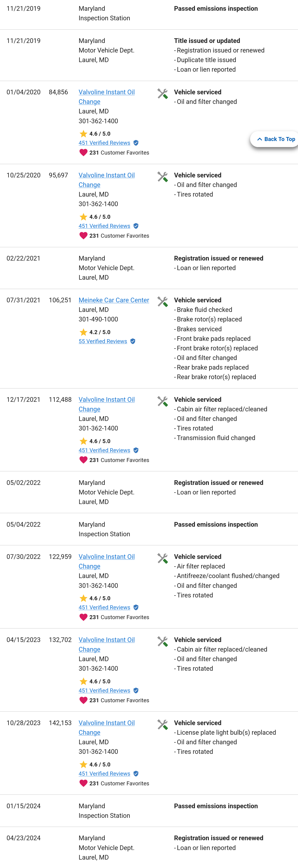This screenshot has width=298, height=868.
Task: Open Valvoline link for 01/04/2020 service
Action: point(106,92)
